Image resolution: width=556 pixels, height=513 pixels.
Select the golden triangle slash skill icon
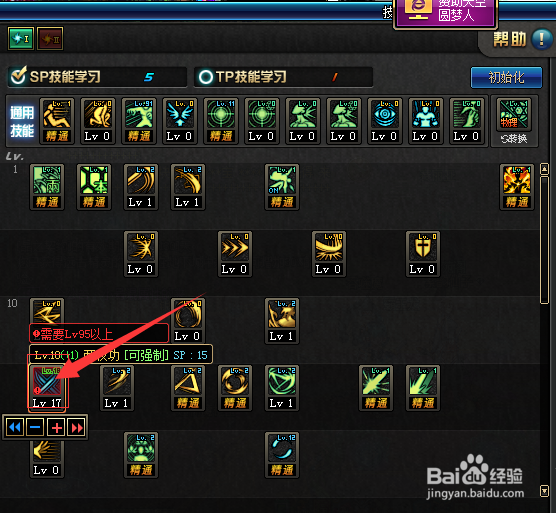click(x=188, y=381)
